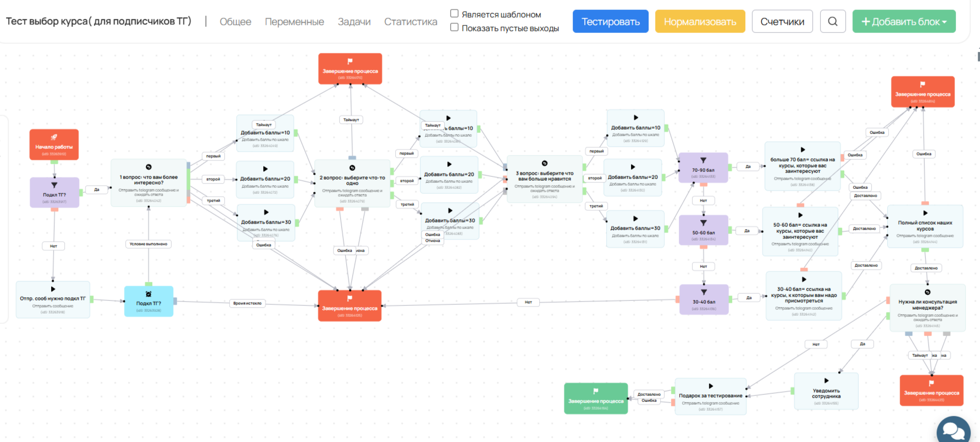Open the Переменные tab
The width and height of the screenshot is (980, 442).
[294, 22]
